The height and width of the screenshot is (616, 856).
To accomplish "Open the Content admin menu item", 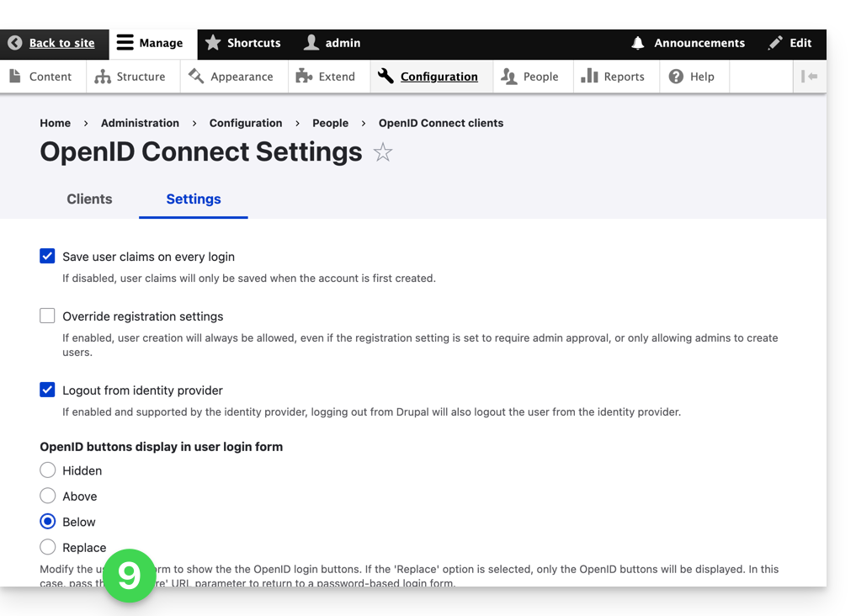I will click(43, 77).
